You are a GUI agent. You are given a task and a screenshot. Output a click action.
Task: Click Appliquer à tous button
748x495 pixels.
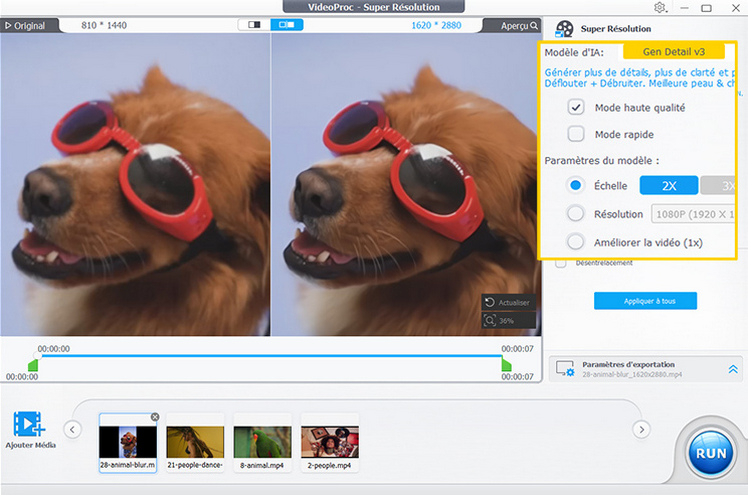point(645,301)
